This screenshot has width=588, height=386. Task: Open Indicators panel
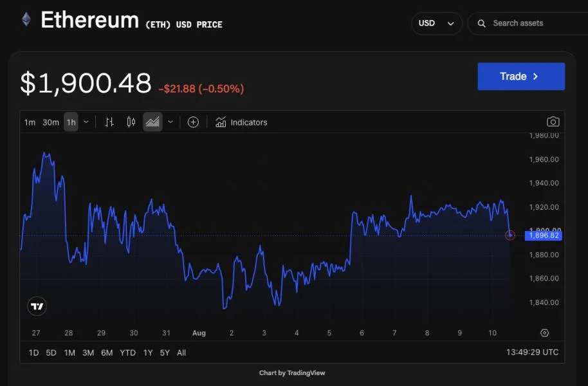pyautogui.click(x=241, y=122)
